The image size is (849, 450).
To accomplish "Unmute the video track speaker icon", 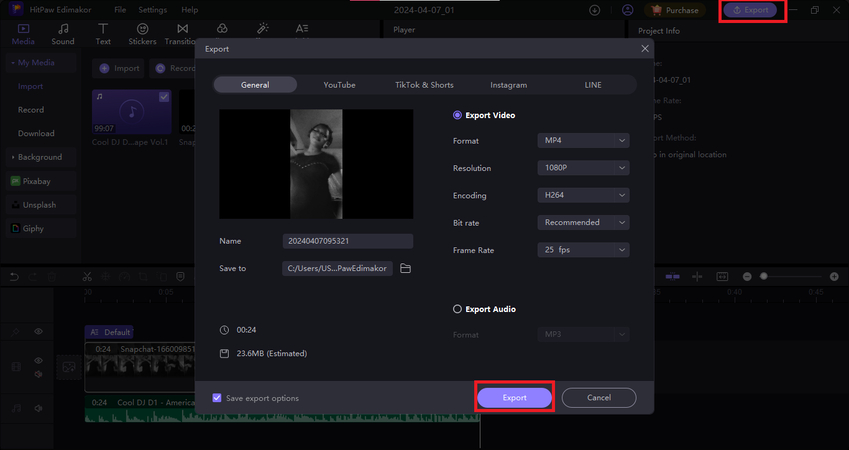I will point(38,374).
